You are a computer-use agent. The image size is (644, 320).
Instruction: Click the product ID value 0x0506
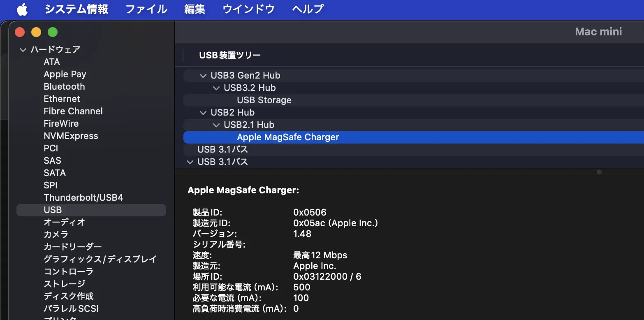click(x=310, y=213)
